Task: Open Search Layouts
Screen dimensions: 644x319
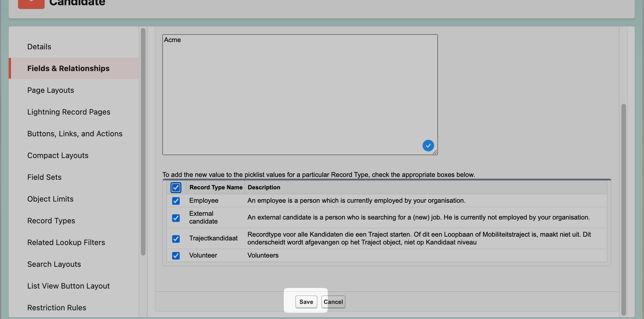Action: coord(54,264)
